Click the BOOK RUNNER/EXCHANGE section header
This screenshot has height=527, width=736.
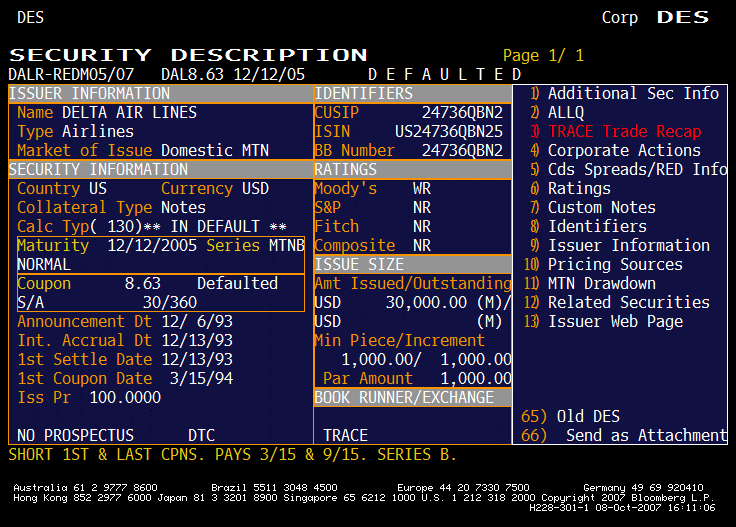[x=413, y=397]
